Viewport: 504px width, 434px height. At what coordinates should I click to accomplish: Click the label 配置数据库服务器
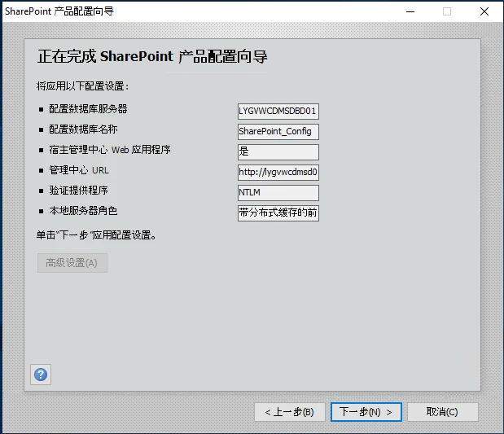[x=88, y=109]
